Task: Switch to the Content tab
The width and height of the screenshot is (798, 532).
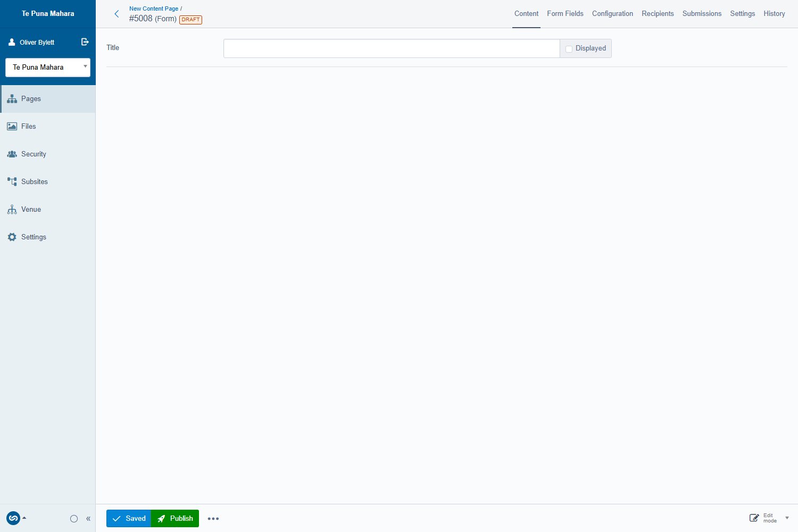Action: click(x=526, y=14)
